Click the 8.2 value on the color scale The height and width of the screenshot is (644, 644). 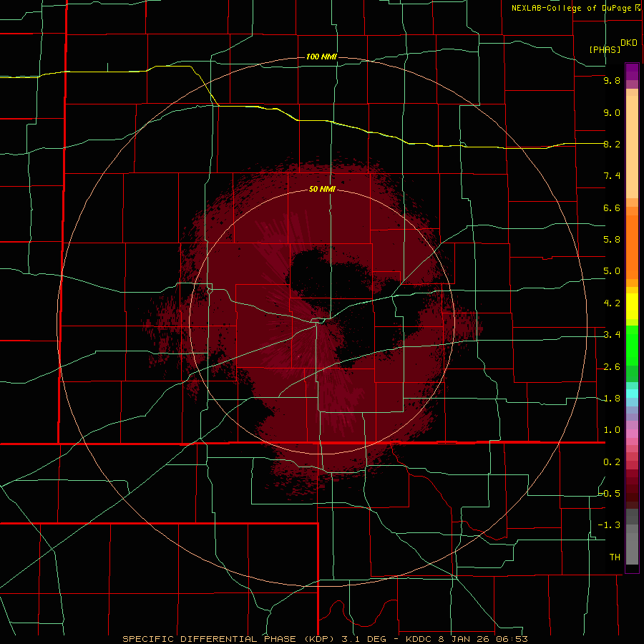coord(612,144)
